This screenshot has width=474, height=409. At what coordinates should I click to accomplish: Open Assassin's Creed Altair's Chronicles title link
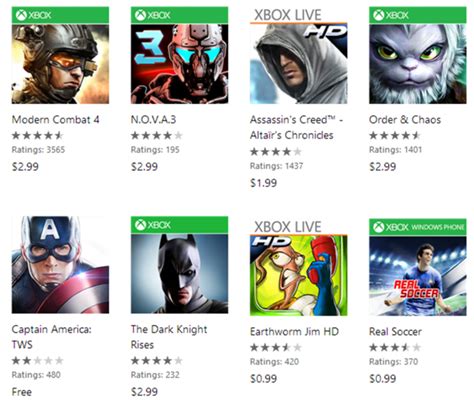click(296, 127)
